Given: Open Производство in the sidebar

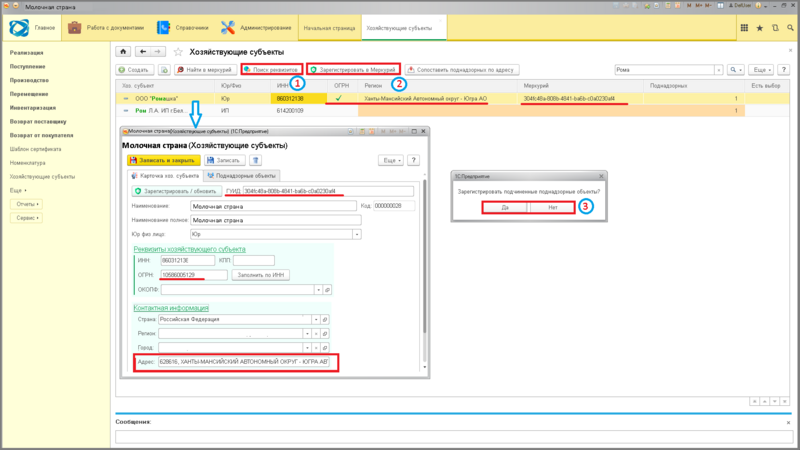Looking at the screenshot, I should tap(29, 80).
